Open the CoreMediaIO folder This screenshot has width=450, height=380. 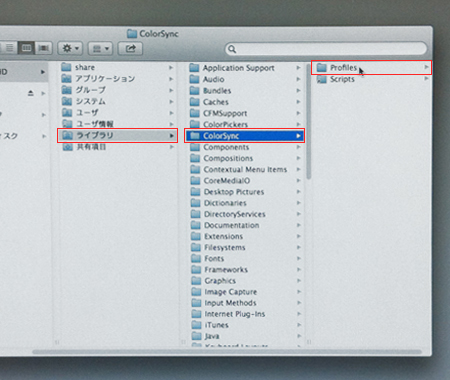[x=245, y=181]
